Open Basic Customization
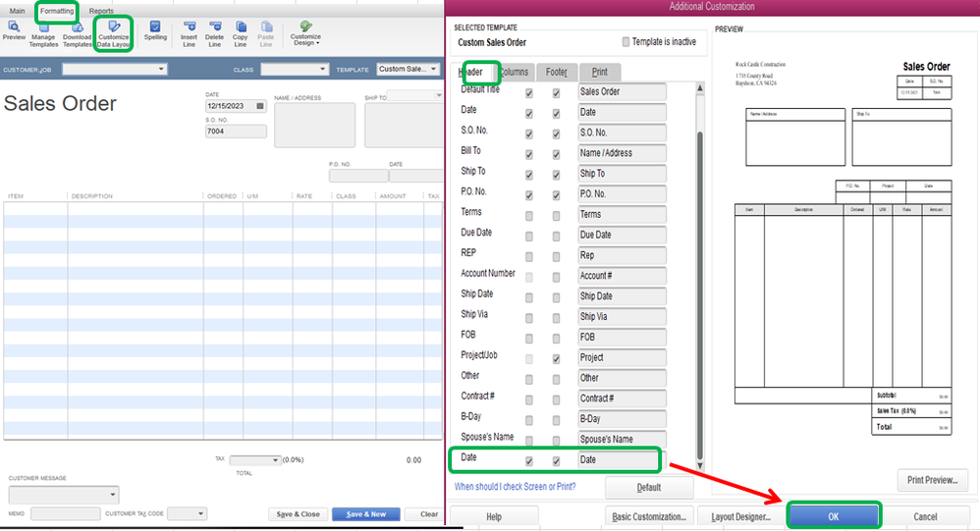Viewport: 980px width, 531px height. click(x=649, y=516)
